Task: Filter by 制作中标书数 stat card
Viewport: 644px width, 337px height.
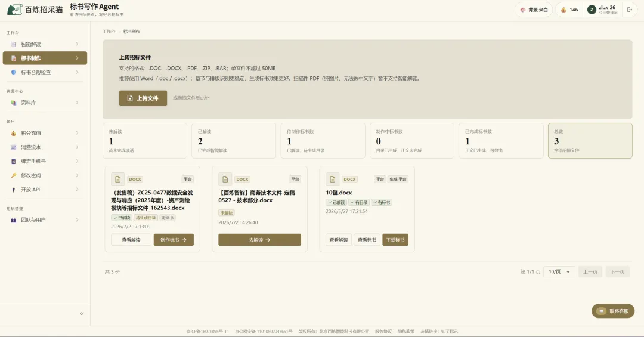Action: (412, 141)
